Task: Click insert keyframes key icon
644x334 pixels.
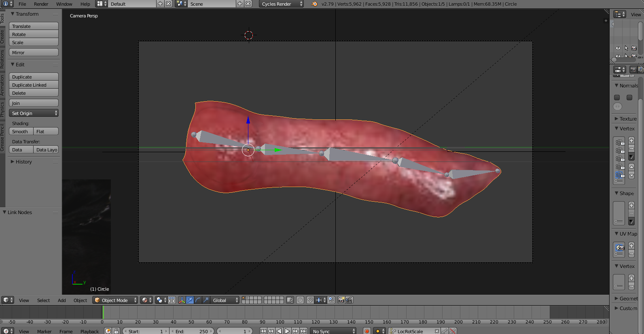Action: tap(445, 331)
